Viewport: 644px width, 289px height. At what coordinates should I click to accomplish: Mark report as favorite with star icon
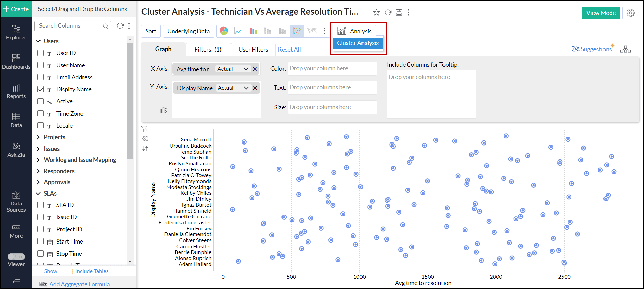(376, 12)
